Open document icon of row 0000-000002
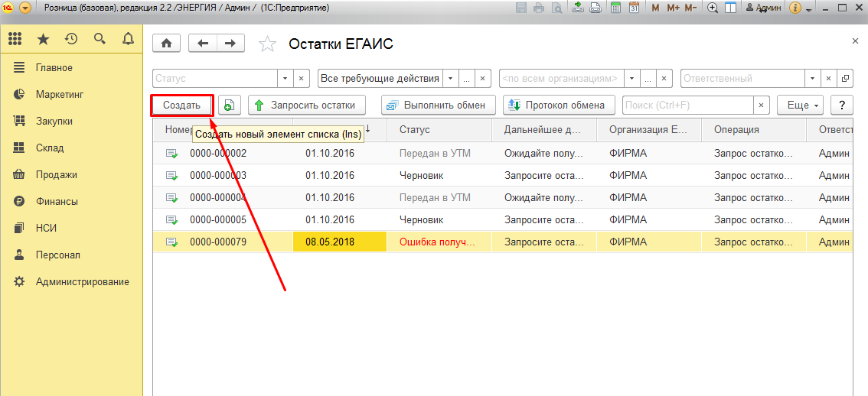The height and width of the screenshot is (396, 868). [x=172, y=154]
